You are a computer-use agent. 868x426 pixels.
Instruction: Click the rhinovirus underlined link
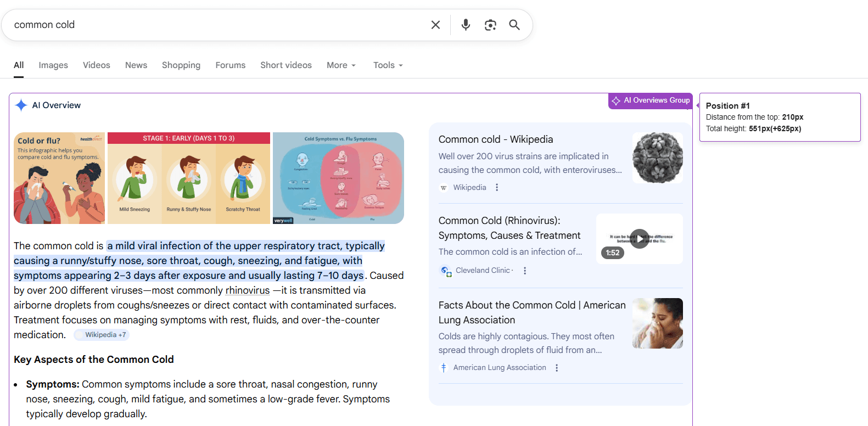pyautogui.click(x=248, y=290)
